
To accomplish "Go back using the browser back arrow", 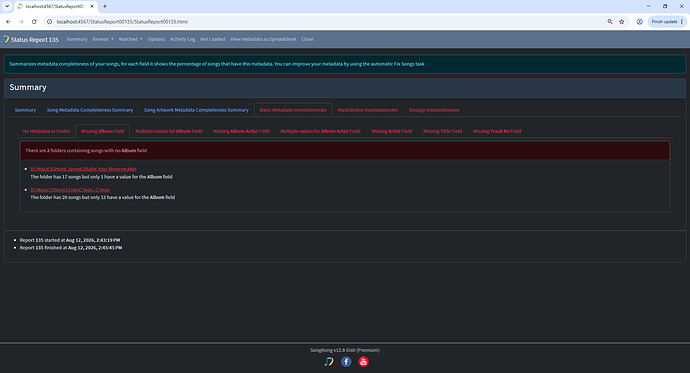I will (8, 22).
